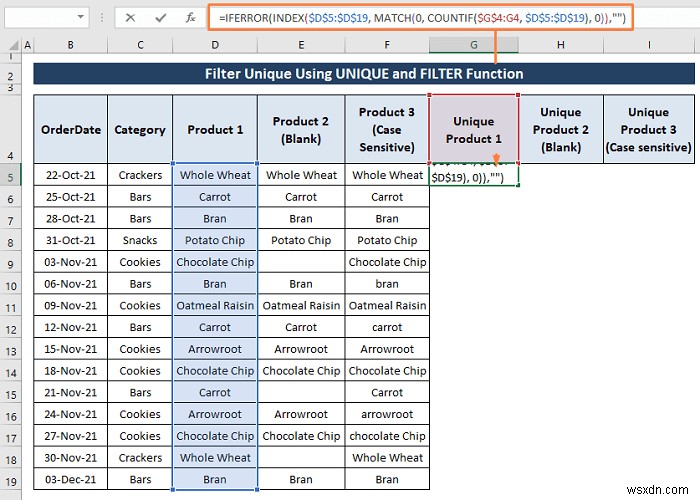Open the Name Box dropdown arrow
Viewport: 700px width, 500px height.
[81, 17]
